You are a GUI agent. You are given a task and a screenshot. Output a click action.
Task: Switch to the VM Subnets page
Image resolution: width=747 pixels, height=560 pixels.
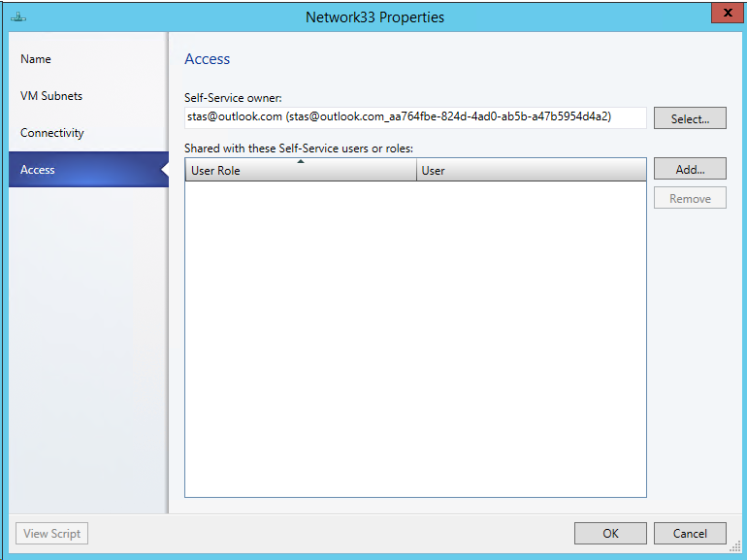click(51, 96)
